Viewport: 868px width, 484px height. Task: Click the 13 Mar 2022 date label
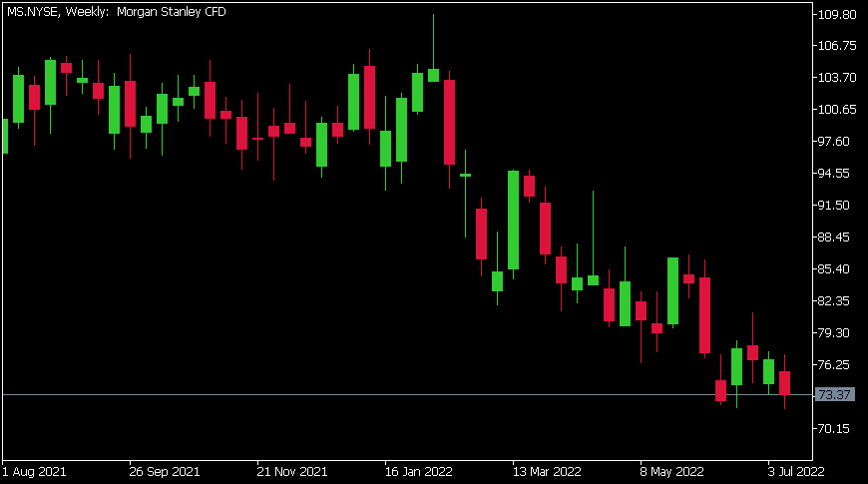(x=547, y=472)
